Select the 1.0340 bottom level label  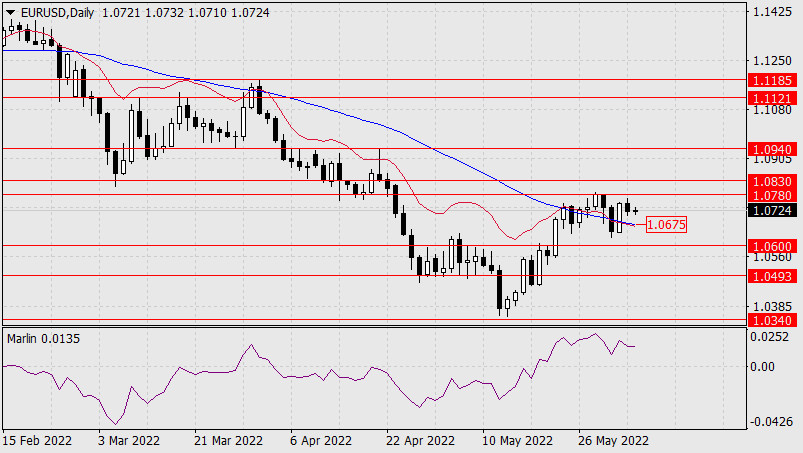click(772, 320)
